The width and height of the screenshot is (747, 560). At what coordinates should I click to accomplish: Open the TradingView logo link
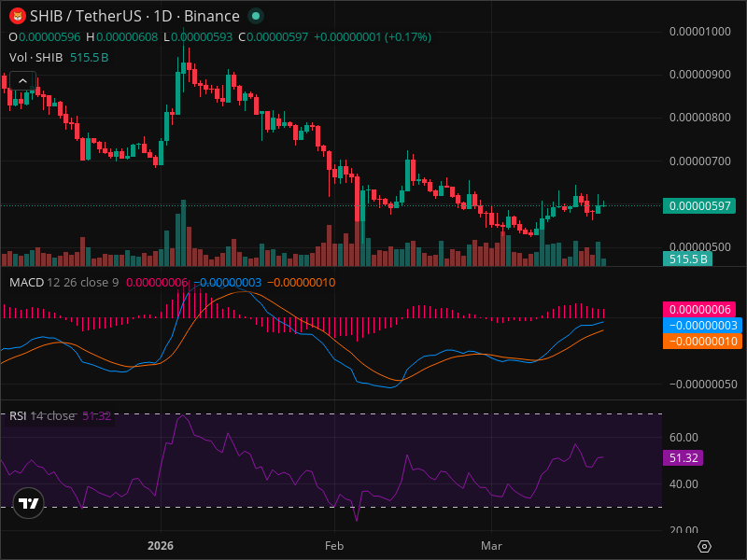(x=29, y=503)
